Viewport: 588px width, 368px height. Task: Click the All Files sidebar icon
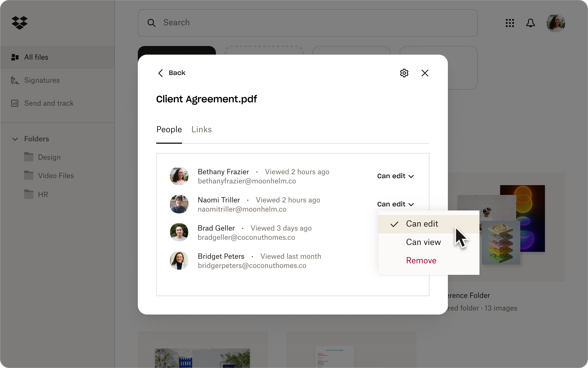tap(15, 57)
